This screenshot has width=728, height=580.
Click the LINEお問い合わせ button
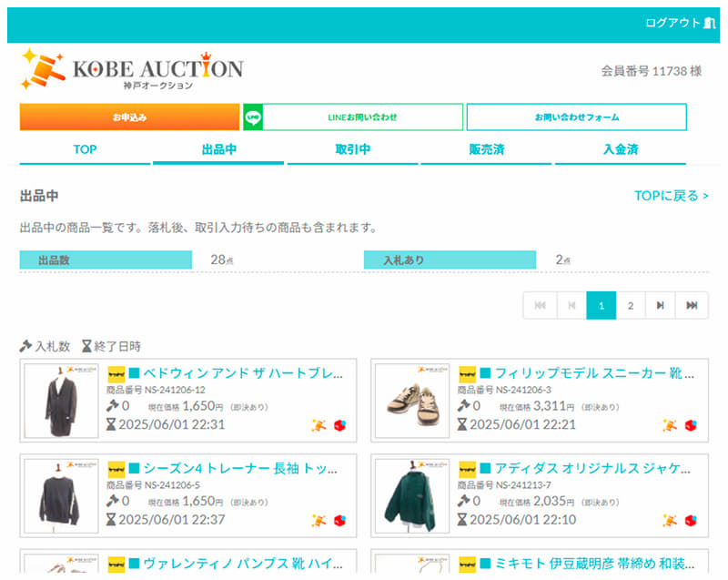(353, 117)
